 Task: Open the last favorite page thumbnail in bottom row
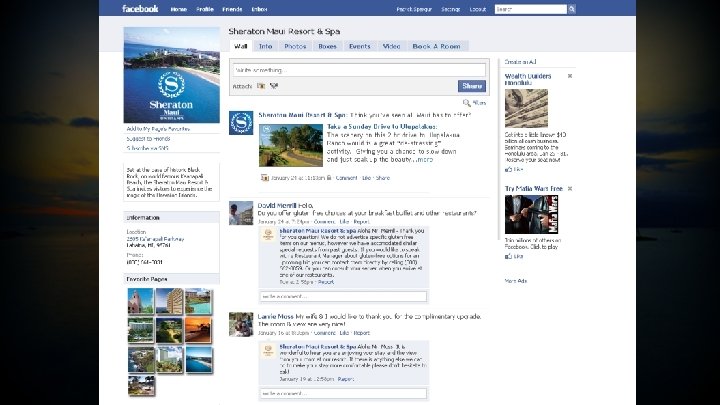coord(141,386)
